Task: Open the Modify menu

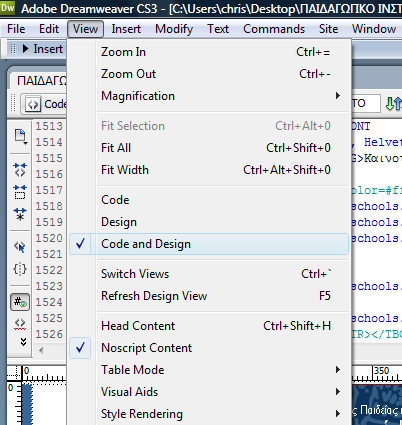Action: [x=174, y=29]
